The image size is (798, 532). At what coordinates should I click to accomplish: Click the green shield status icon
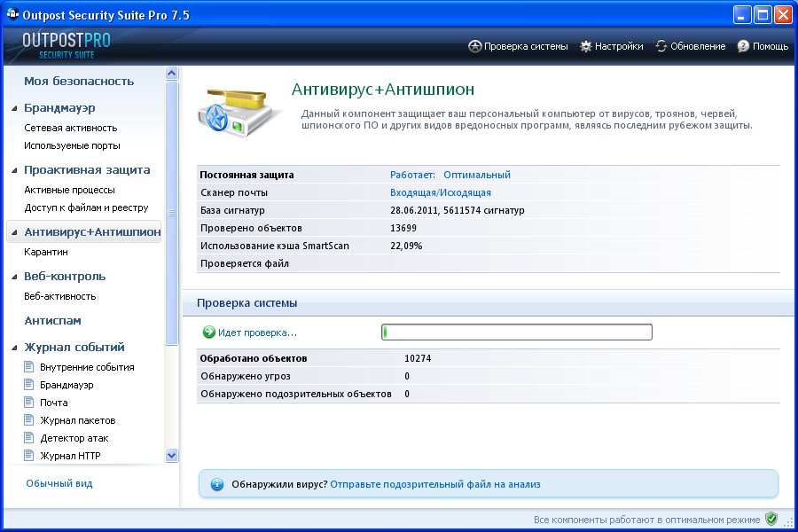tap(771, 519)
